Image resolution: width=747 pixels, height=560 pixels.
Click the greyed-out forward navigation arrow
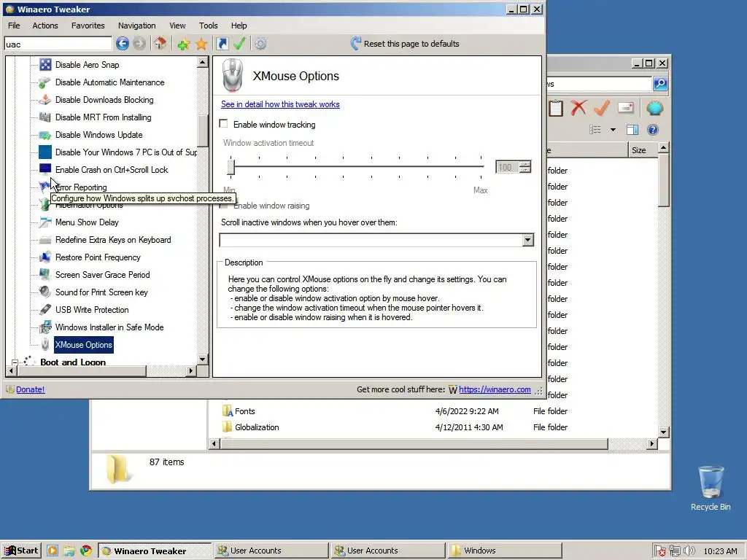[139, 44]
